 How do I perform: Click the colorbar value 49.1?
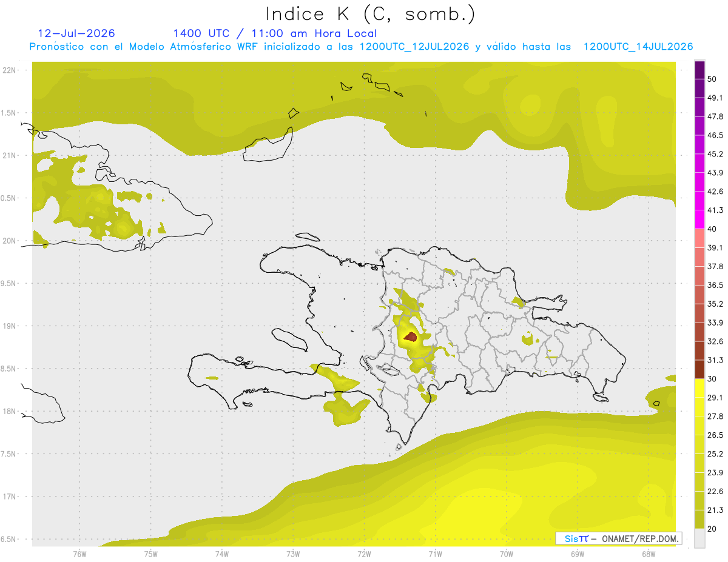pos(715,98)
